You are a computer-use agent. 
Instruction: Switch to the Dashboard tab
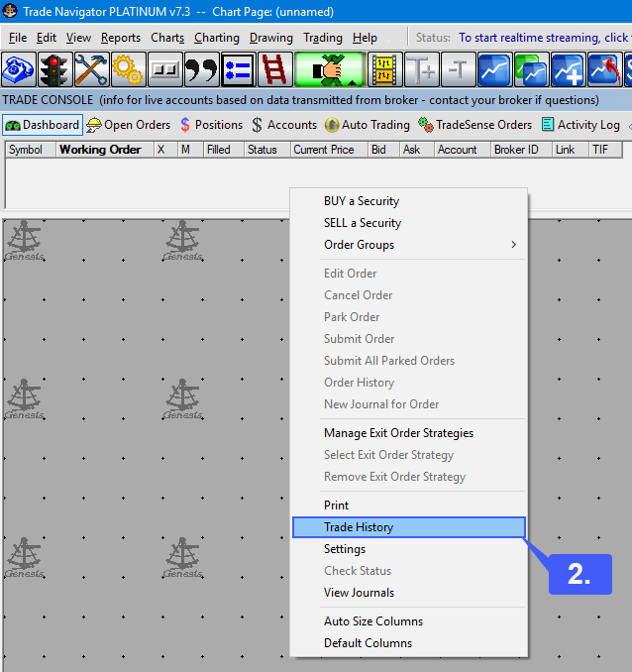43,125
